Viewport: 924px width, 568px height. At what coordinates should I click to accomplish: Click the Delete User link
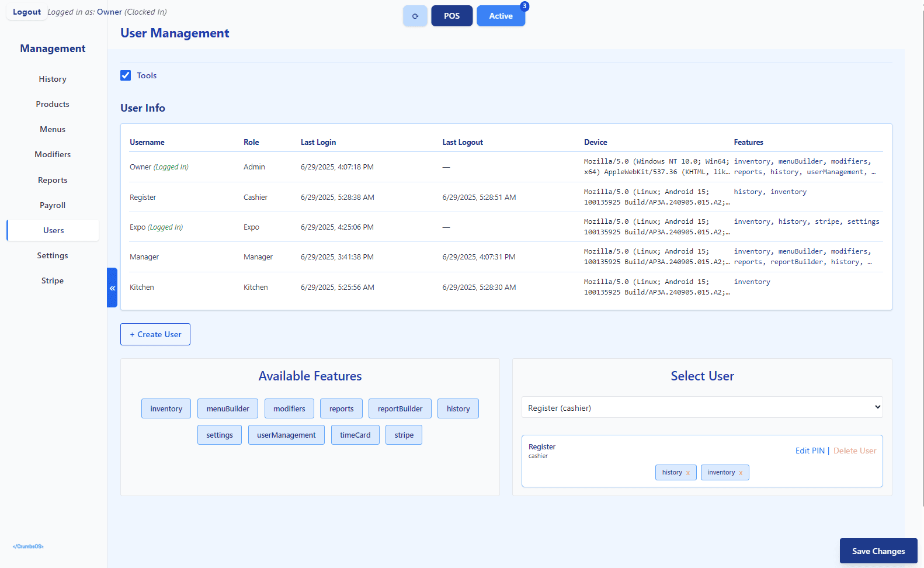coord(854,451)
